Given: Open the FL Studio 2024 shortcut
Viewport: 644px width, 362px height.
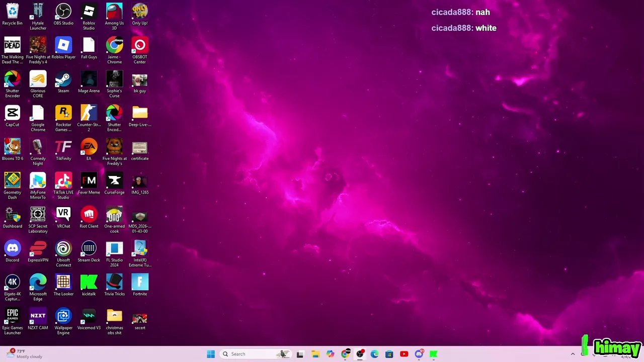Looking at the screenshot, I should [x=114, y=253].
